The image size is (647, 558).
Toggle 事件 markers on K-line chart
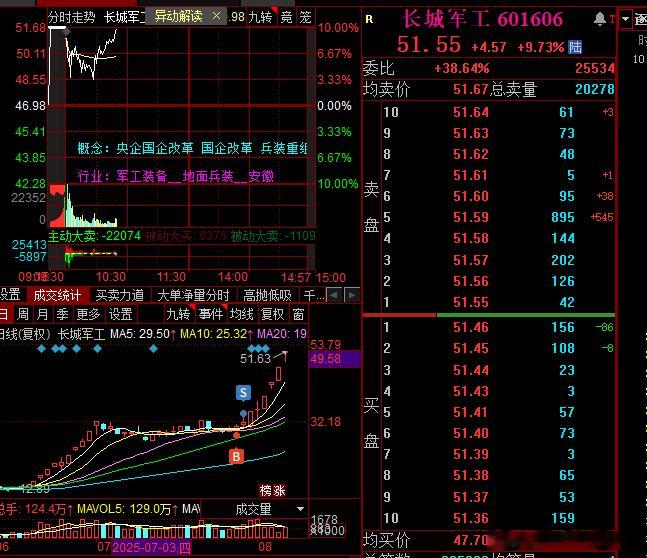click(211, 314)
